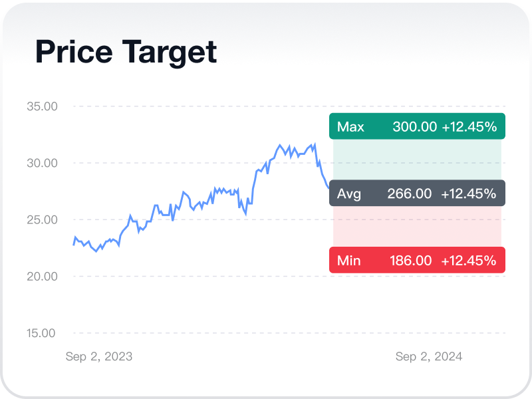Select the green Max label
This screenshot has width=532, height=399.
tap(350, 126)
